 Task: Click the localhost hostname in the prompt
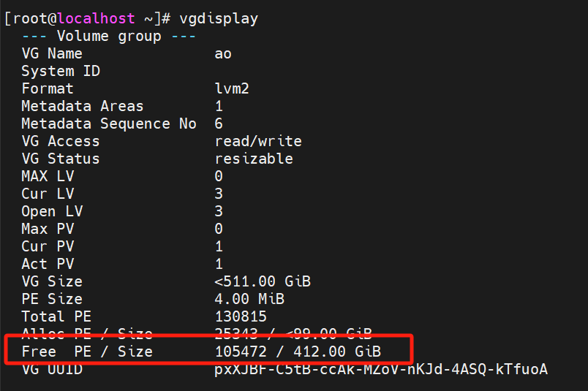[97, 18]
